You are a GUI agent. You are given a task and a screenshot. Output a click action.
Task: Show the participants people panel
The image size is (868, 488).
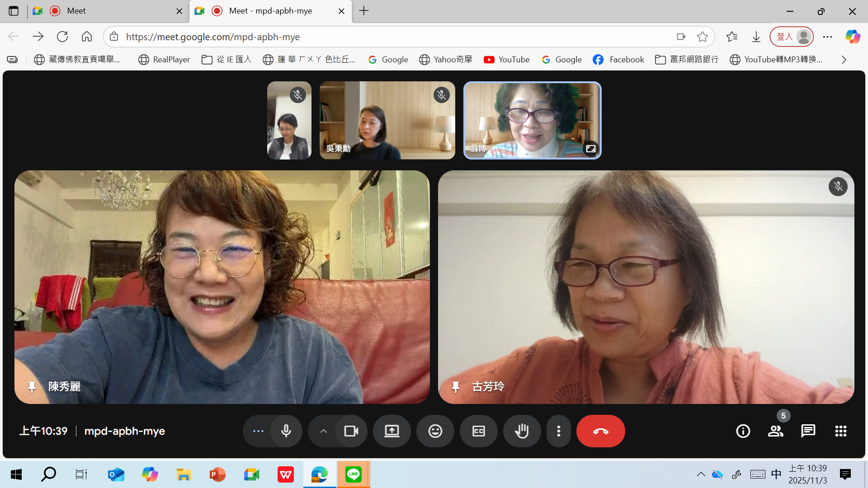tap(775, 431)
